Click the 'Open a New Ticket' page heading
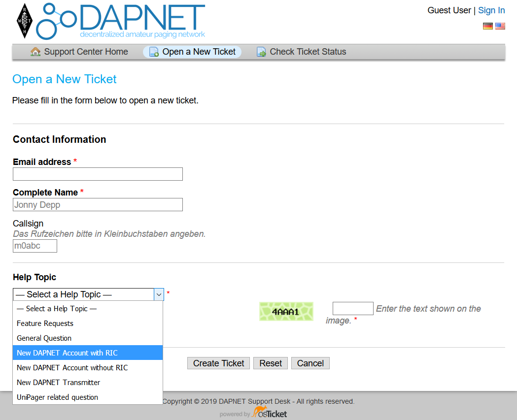Viewport: 517px width, 420px height. (64, 79)
